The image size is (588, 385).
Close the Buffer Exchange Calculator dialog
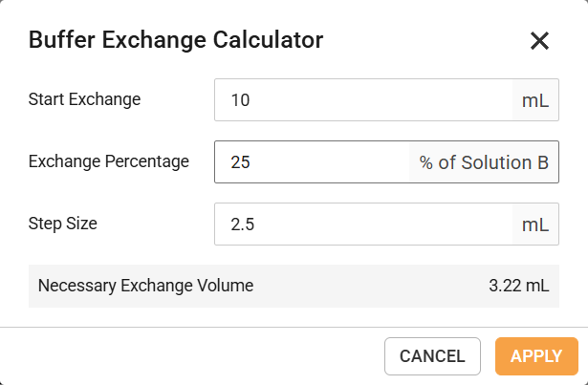[539, 40]
